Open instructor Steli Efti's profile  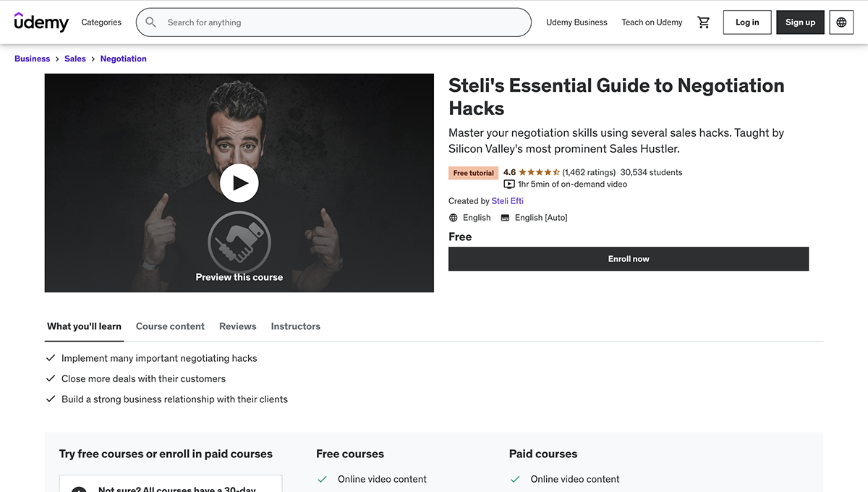coord(507,200)
